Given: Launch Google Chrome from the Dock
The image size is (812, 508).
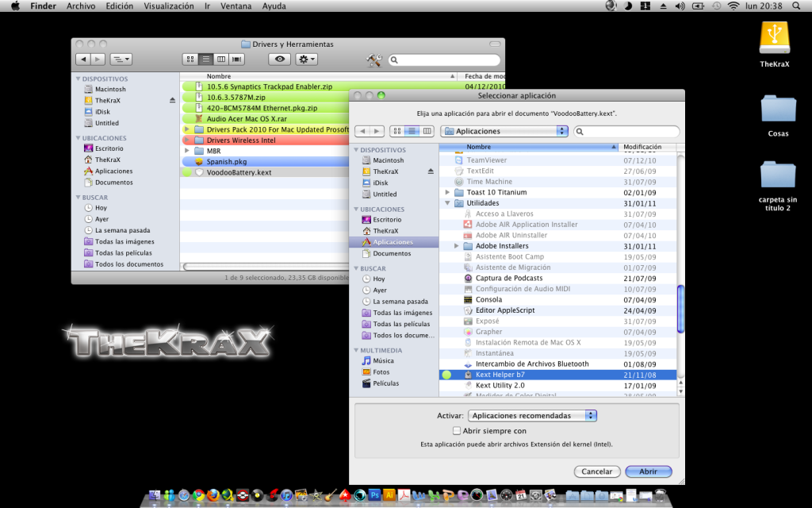Looking at the screenshot, I should click(198, 495).
